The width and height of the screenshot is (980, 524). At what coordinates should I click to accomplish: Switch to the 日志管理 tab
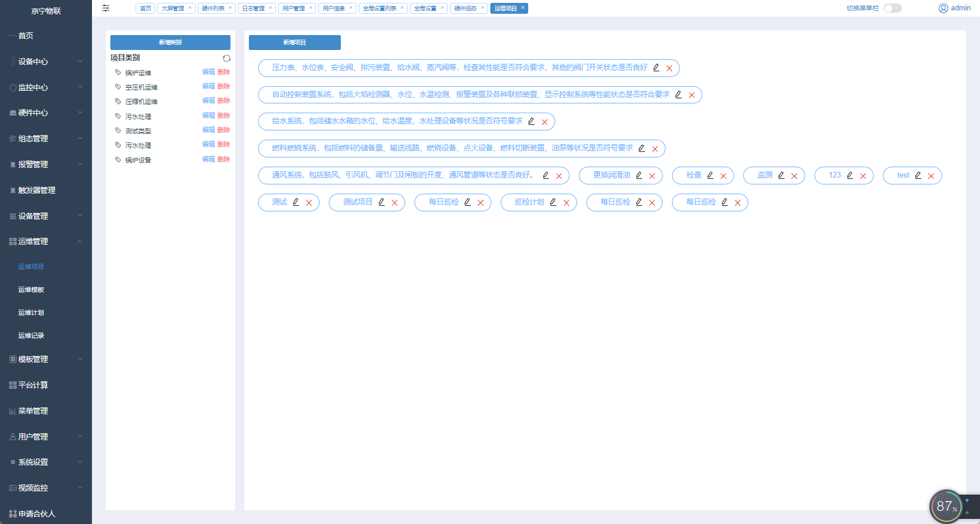253,9
